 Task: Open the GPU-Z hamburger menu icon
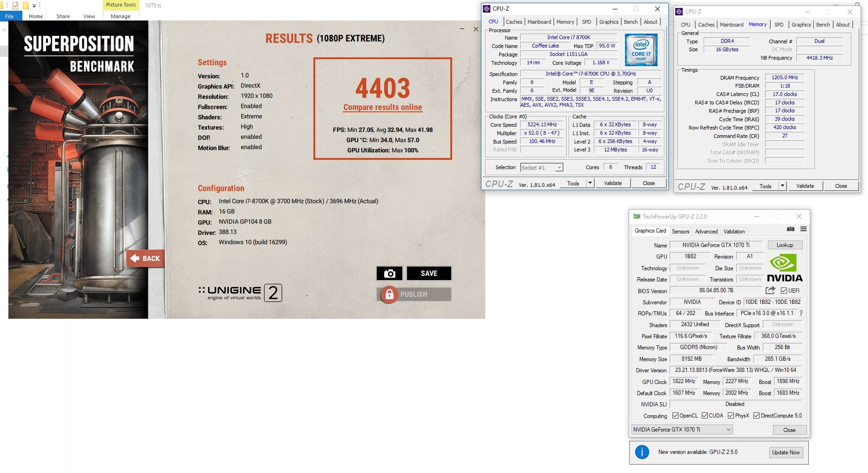tap(803, 229)
